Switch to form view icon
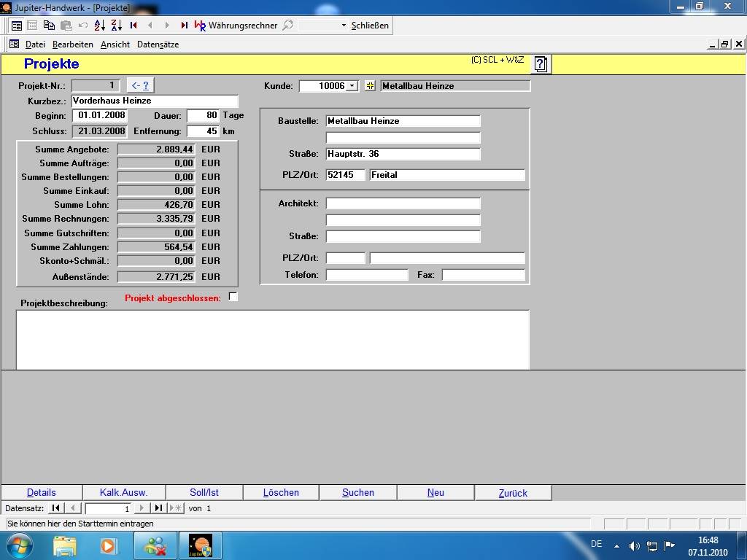Viewport: 747px width, 560px height. 16,25
